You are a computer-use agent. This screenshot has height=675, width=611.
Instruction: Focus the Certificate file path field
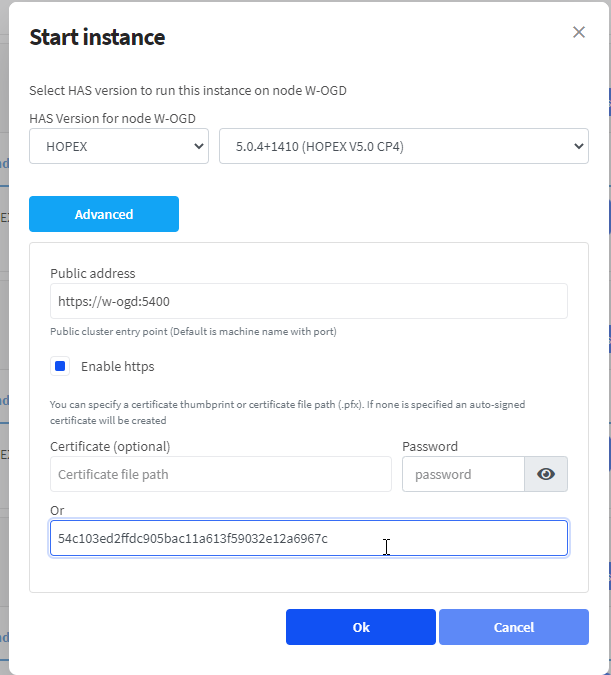point(221,474)
